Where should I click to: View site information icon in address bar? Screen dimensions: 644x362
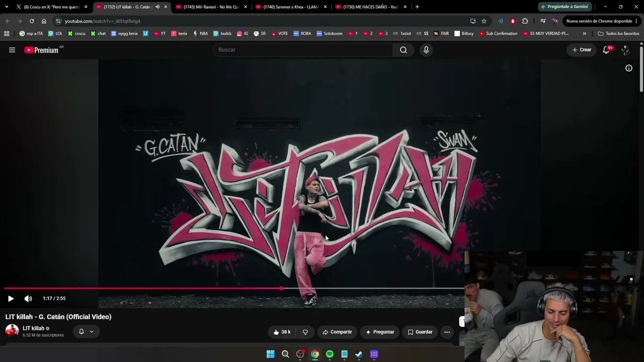coord(58,21)
